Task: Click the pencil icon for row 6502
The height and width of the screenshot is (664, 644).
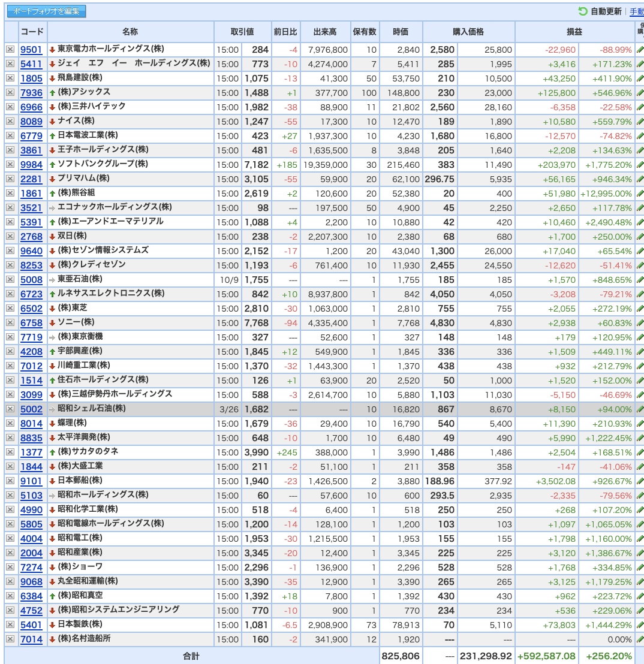Action: point(640,308)
